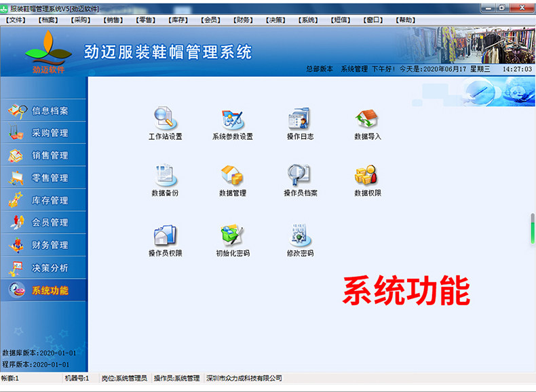This screenshot has height=392, width=536.
Task: Click 深圳市众力成科技有限公司 in status bar
Action: pyautogui.click(x=244, y=378)
